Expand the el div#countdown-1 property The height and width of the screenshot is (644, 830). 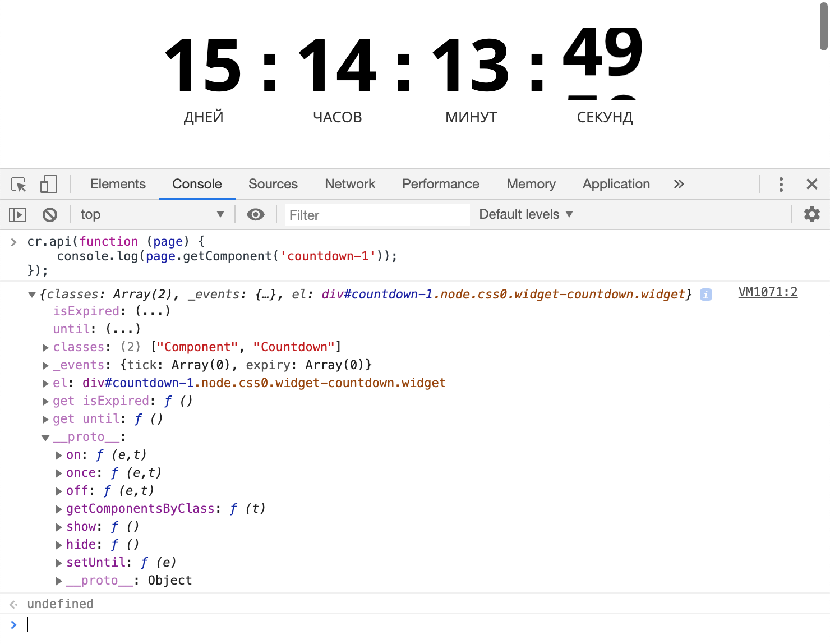[46, 384]
